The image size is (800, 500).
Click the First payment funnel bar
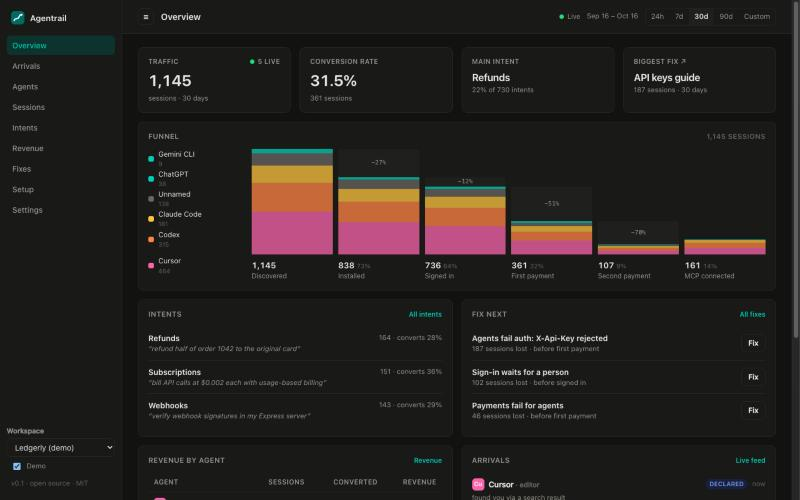[552, 238]
